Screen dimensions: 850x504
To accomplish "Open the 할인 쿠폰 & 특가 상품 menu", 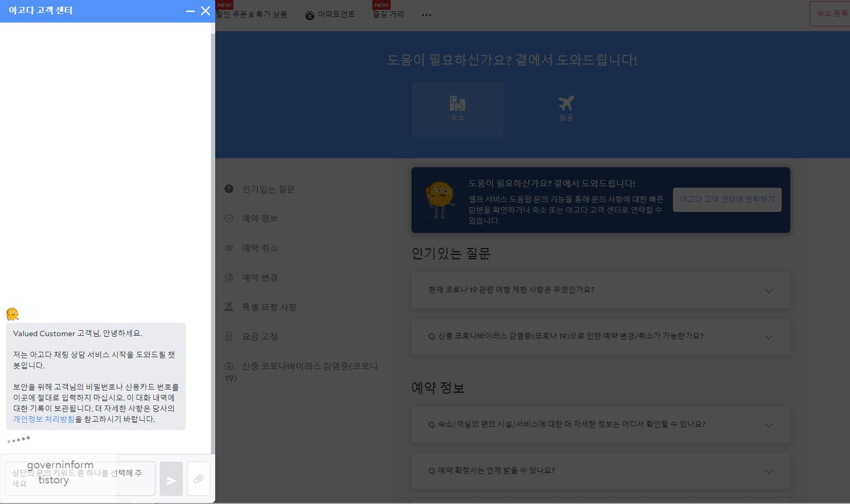I will [251, 15].
